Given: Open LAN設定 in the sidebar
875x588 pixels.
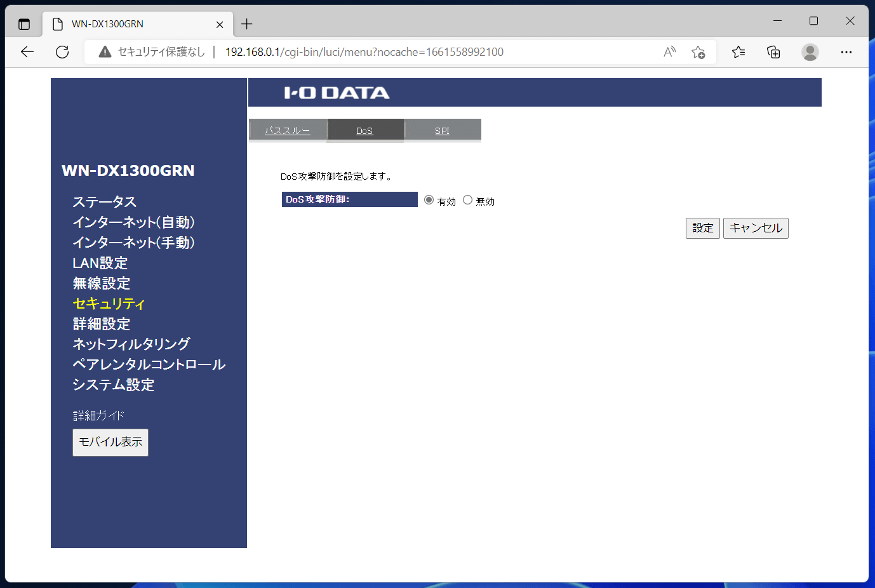Looking at the screenshot, I should (100, 263).
